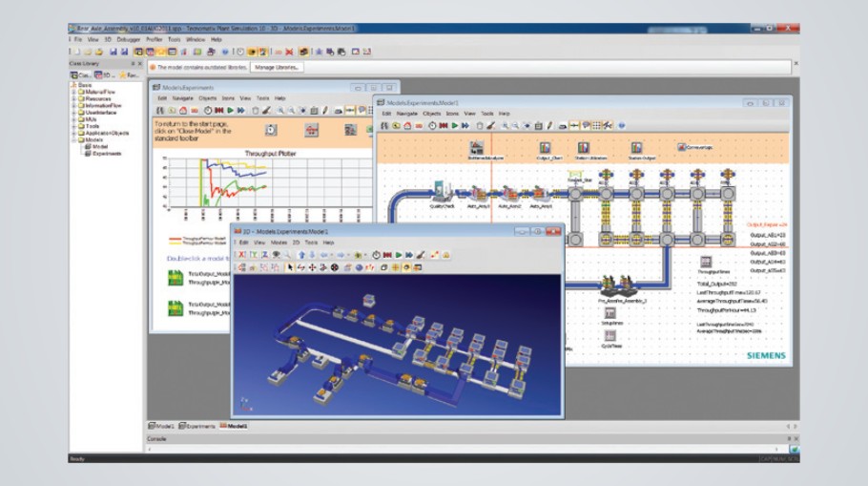Click the Manage Libraries button

(x=278, y=67)
